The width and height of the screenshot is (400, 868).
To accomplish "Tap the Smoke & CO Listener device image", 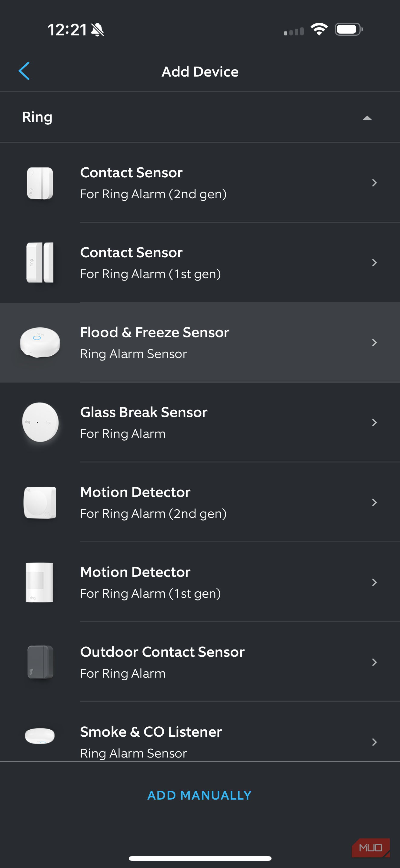I will [x=40, y=736].
